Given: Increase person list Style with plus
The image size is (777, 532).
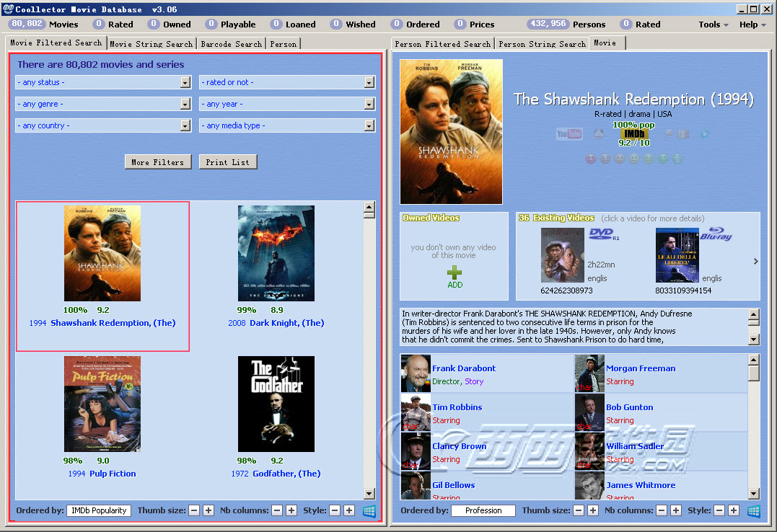Looking at the screenshot, I should (x=734, y=510).
